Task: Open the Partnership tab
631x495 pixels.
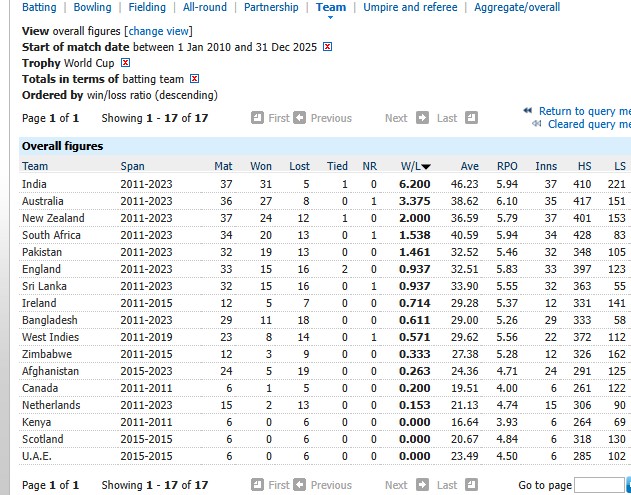Action: (271, 7)
